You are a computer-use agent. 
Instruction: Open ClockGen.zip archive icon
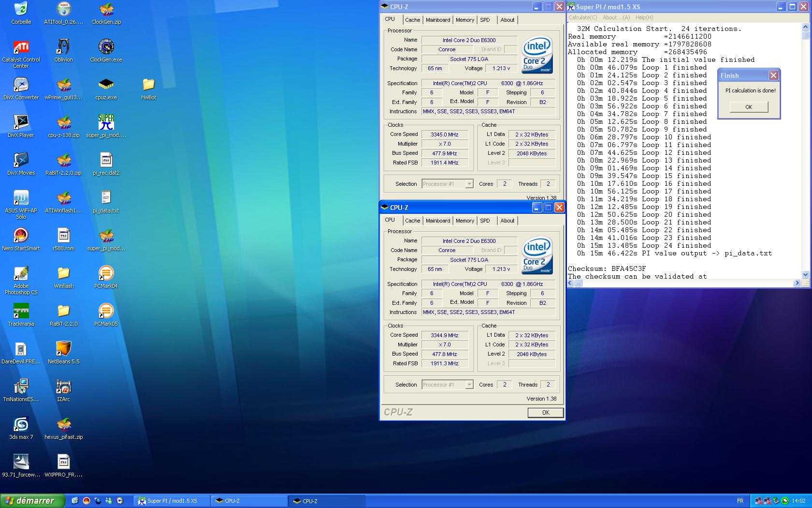coord(106,9)
